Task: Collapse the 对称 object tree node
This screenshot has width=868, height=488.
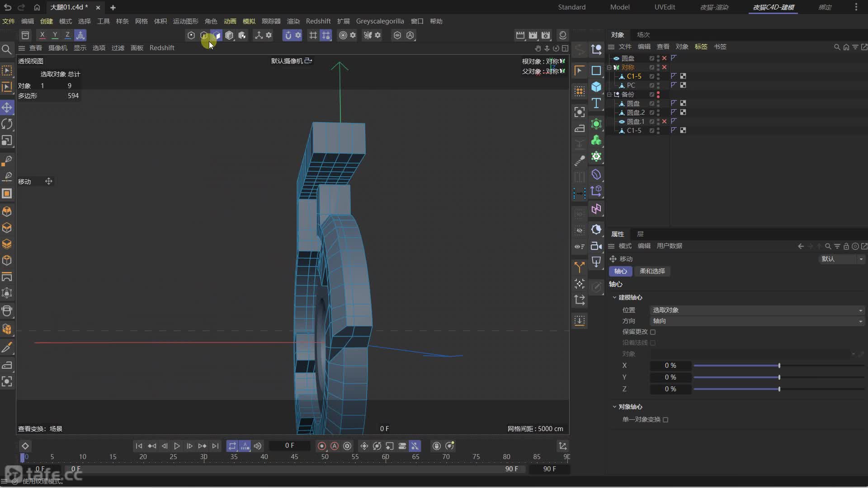Action: [609, 67]
